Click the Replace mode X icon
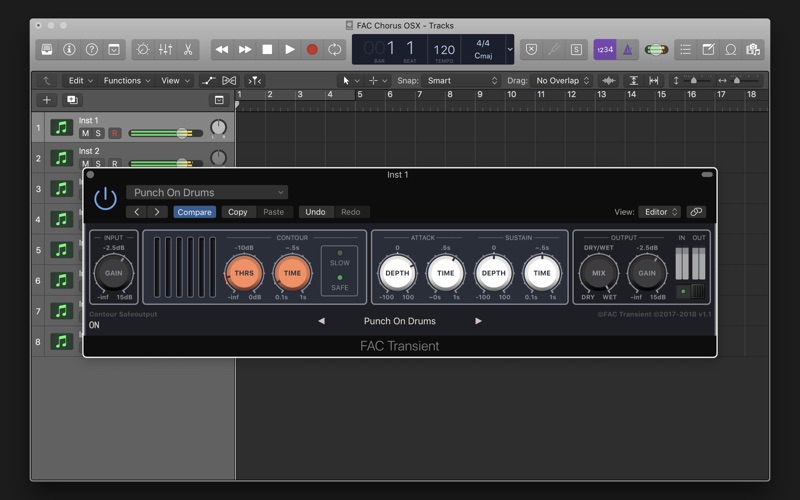The image size is (800, 500). click(531, 49)
